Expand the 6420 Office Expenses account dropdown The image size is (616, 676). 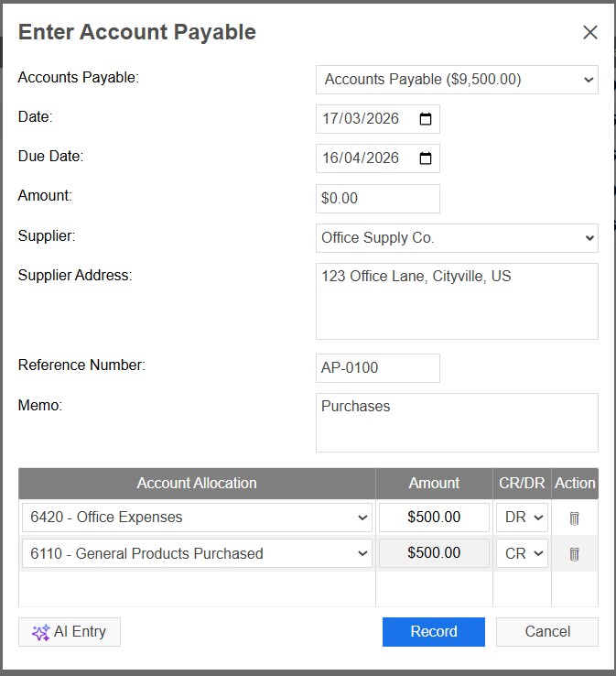click(197, 518)
